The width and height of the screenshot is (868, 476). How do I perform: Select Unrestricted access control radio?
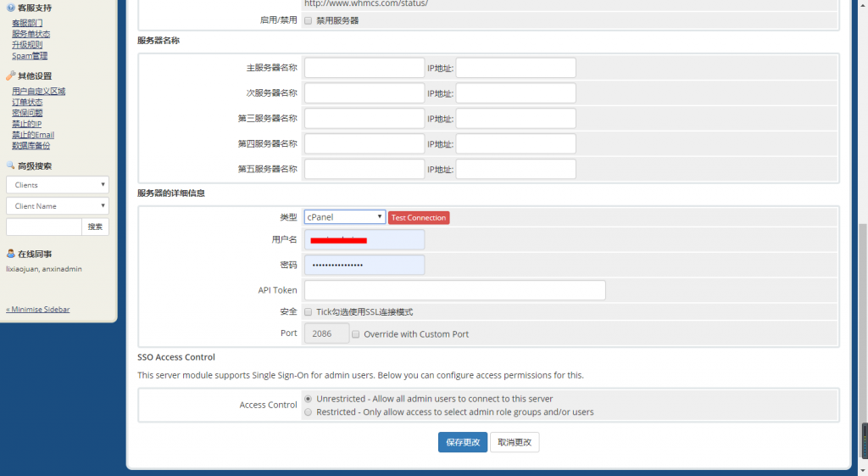point(308,399)
